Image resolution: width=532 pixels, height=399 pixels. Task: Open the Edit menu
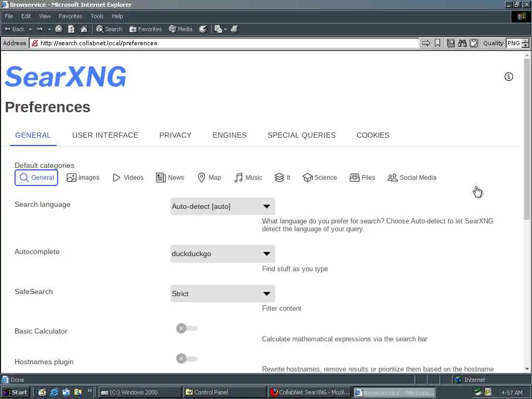[26, 16]
